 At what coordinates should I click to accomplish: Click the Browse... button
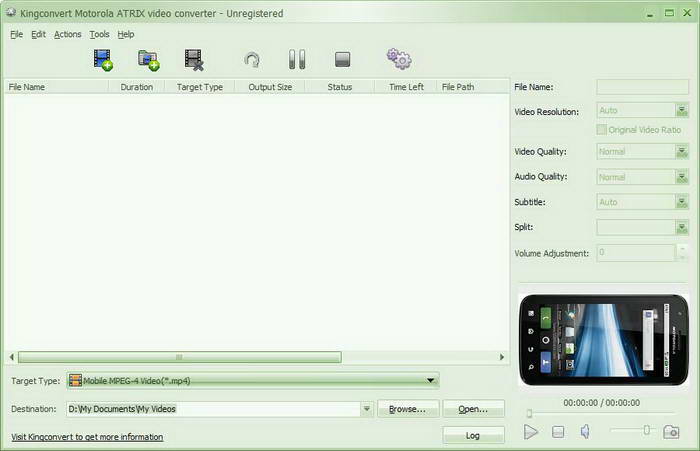tap(408, 409)
